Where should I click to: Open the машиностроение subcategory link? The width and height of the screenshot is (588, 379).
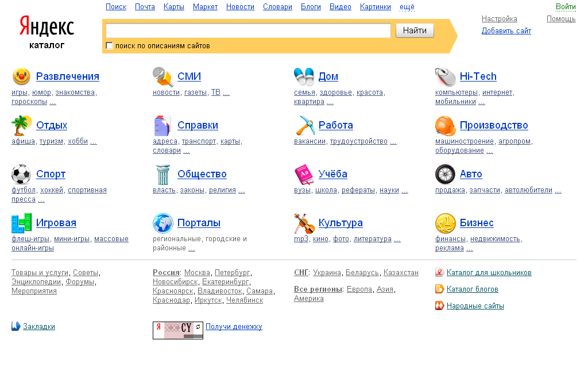pyautogui.click(x=464, y=141)
